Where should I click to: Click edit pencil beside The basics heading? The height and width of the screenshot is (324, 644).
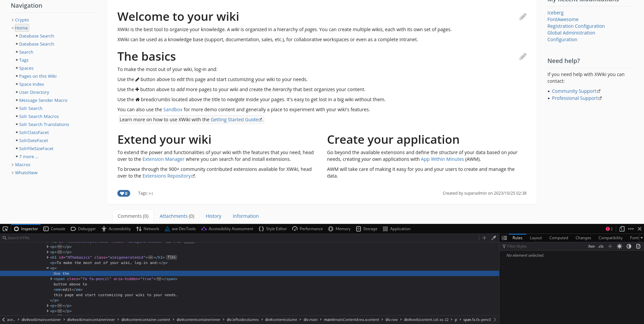click(x=523, y=57)
